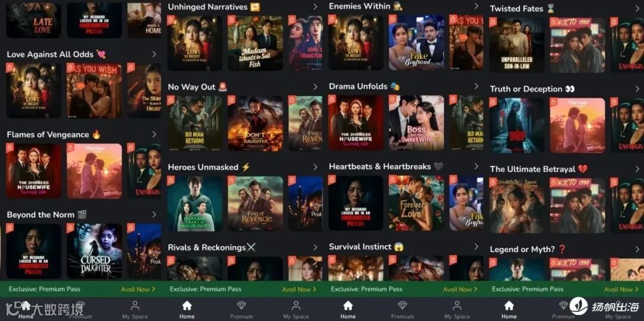
Task: Expand the No Way Out section chevron
Action: pyautogui.click(x=315, y=87)
